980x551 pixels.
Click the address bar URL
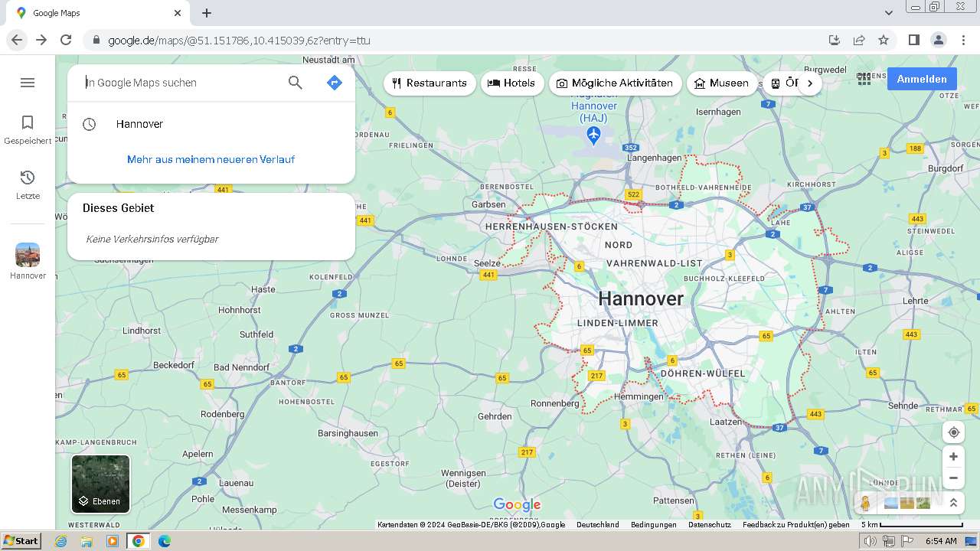239,41
